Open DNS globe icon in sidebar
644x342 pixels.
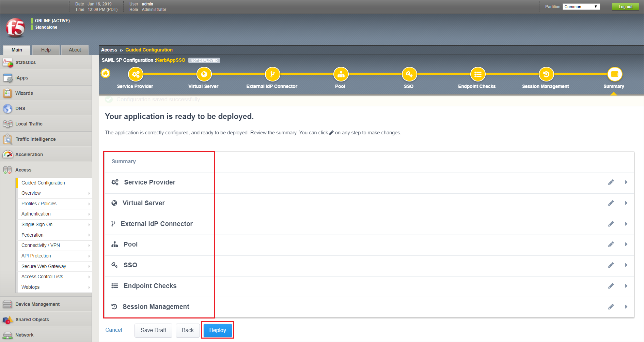7,109
